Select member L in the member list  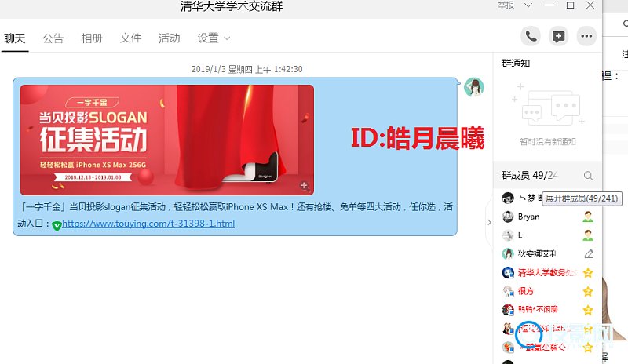pos(520,235)
